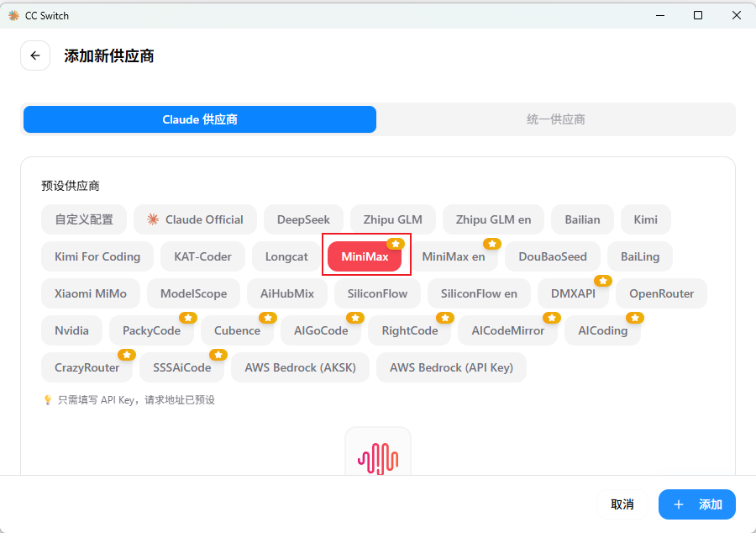
Task: Choose the ModelScope provider
Action: (x=193, y=293)
